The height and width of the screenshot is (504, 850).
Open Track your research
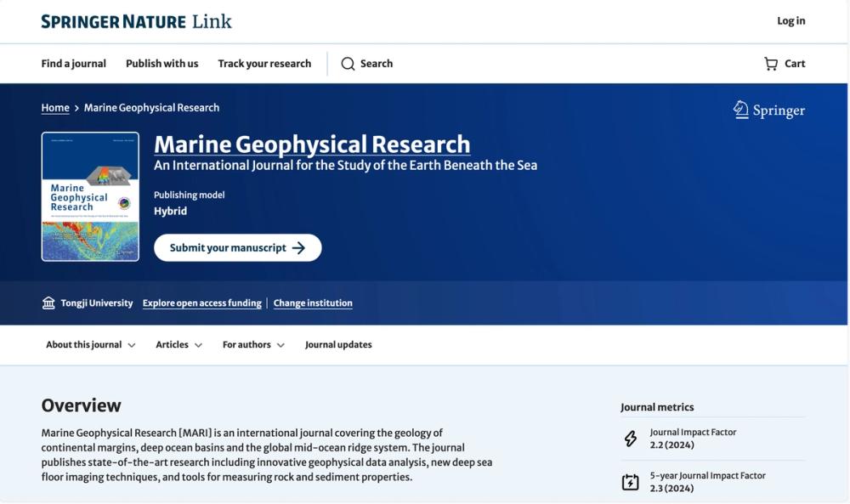coord(264,64)
